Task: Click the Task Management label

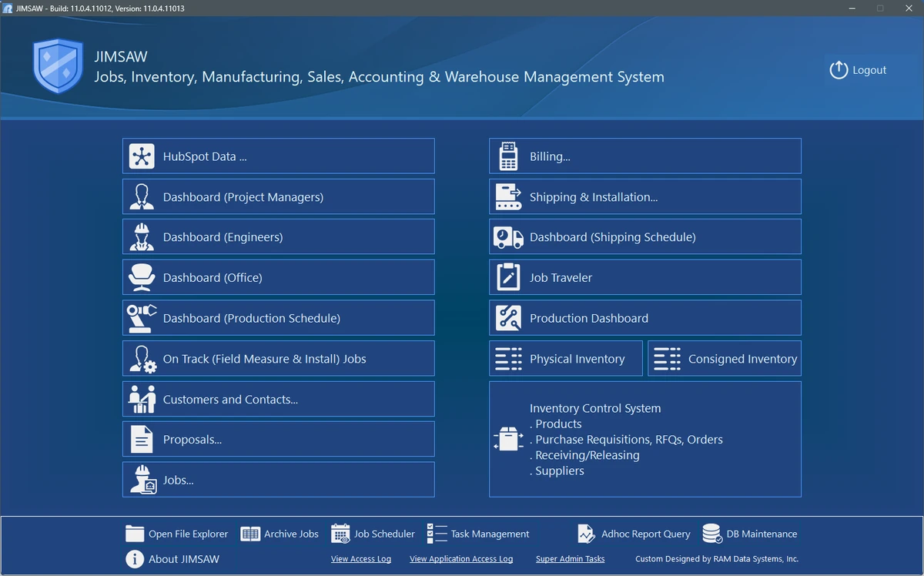Action: [x=490, y=534]
